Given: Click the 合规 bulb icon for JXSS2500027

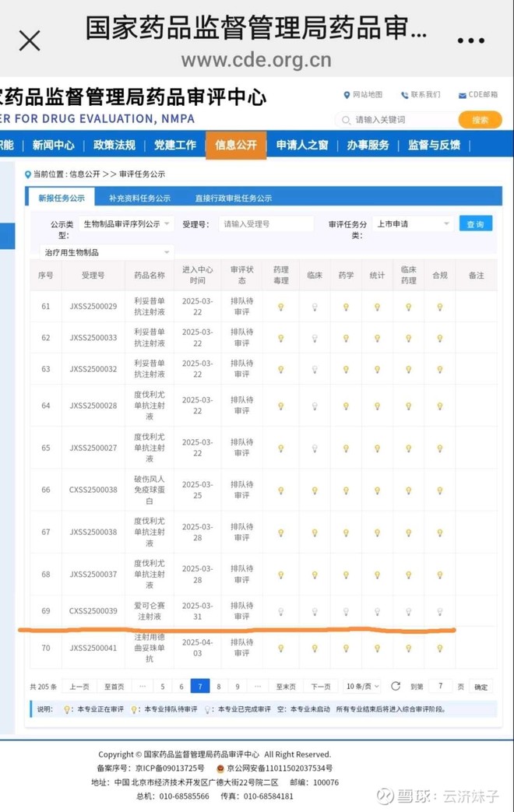Looking at the screenshot, I should pyautogui.click(x=440, y=448).
